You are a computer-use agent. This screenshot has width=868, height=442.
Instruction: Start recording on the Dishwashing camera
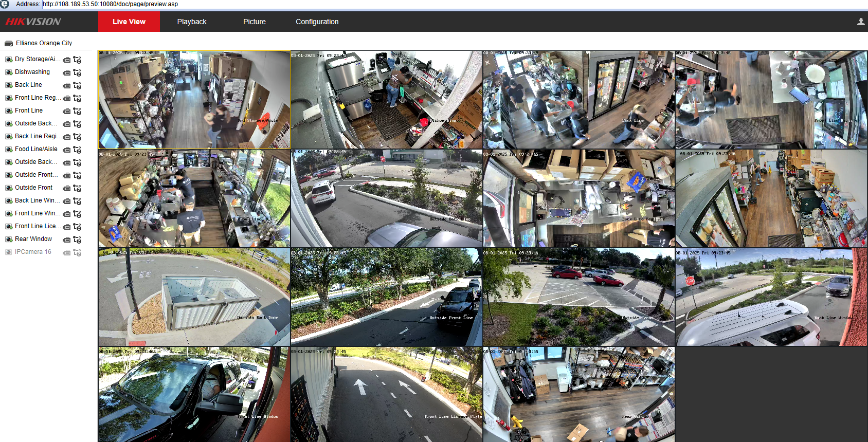[66, 72]
